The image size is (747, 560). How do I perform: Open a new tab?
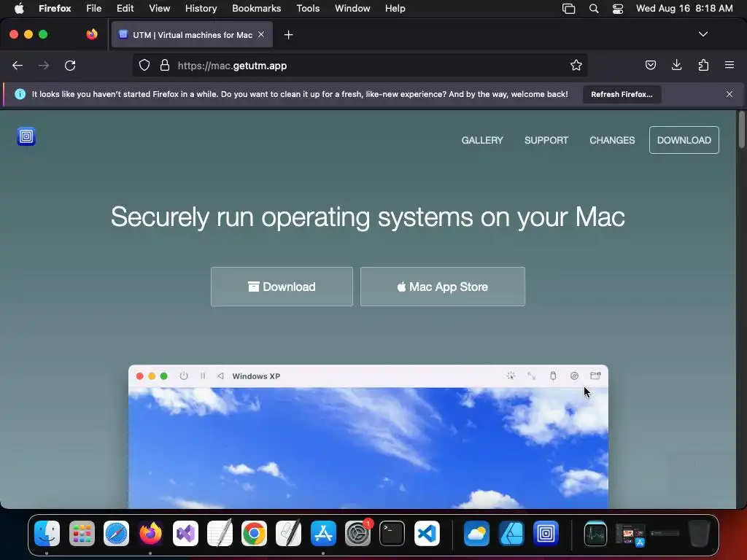(288, 35)
